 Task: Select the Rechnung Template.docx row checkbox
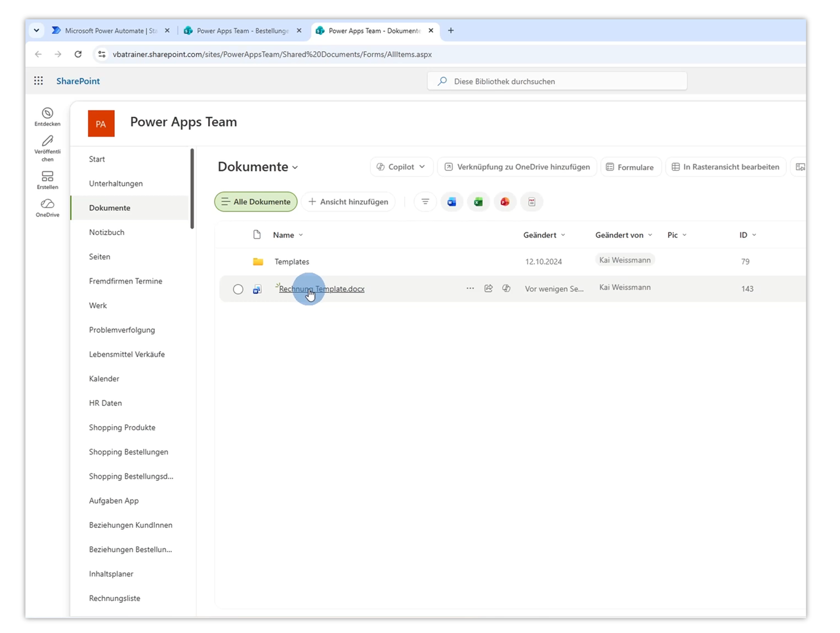click(x=238, y=289)
